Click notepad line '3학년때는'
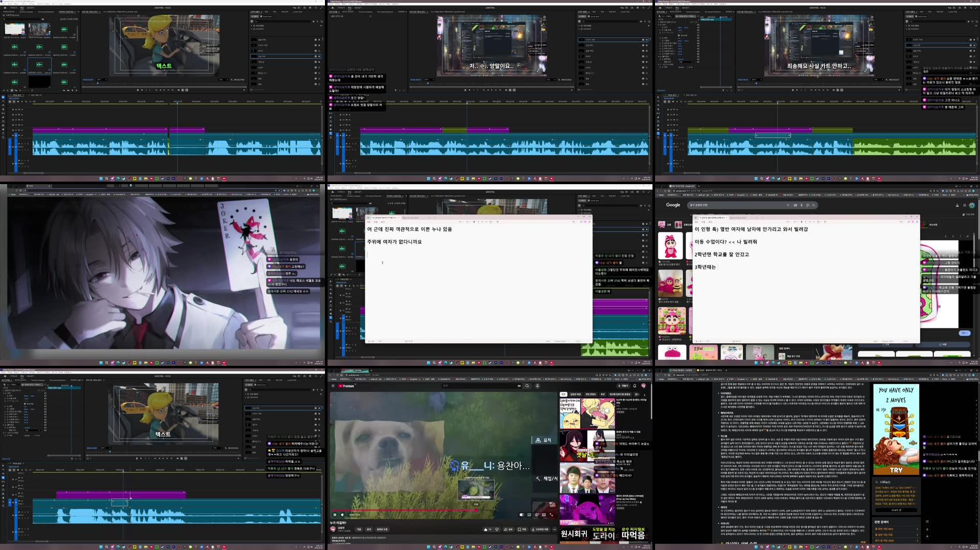Image resolution: width=980 pixels, height=550 pixels. tap(705, 267)
